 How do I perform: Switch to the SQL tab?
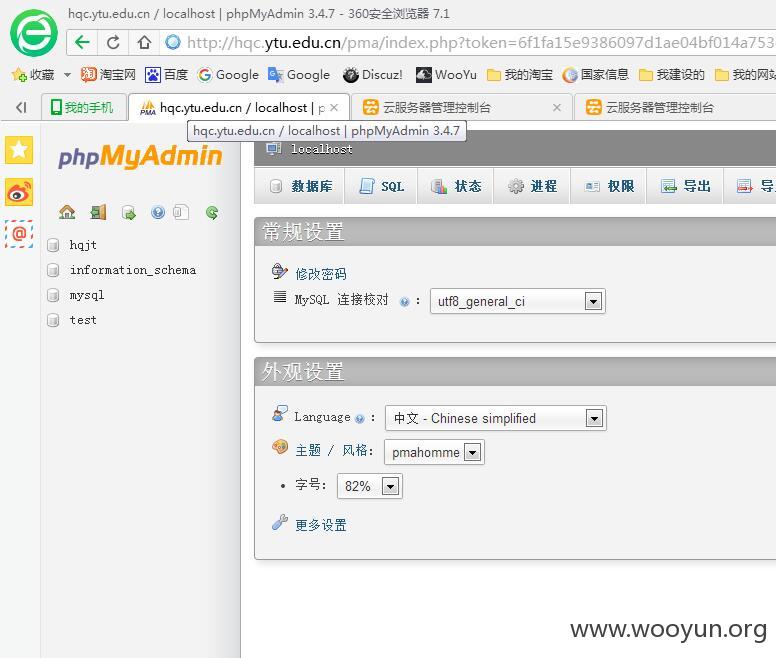(381, 186)
